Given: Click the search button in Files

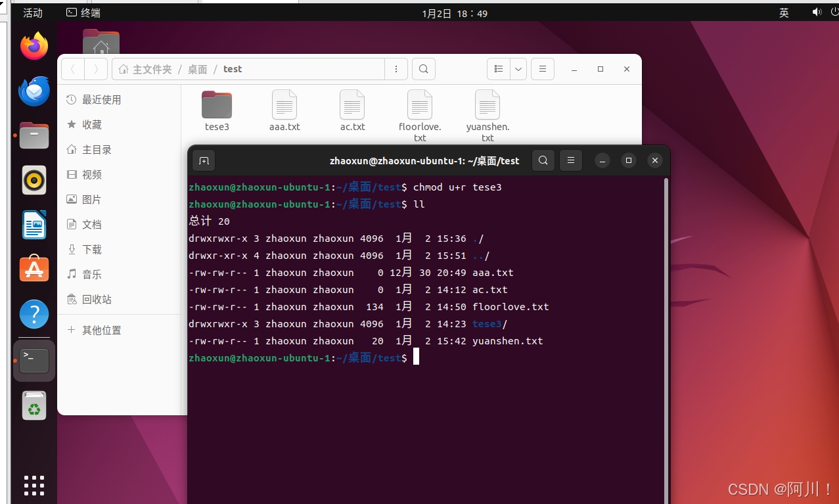Looking at the screenshot, I should 424,69.
